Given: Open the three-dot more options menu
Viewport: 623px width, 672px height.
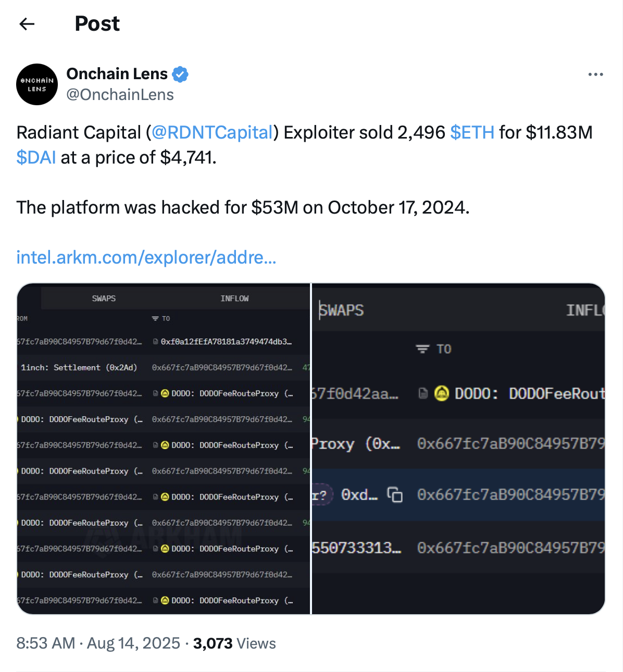Looking at the screenshot, I should (x=595, y=74).
